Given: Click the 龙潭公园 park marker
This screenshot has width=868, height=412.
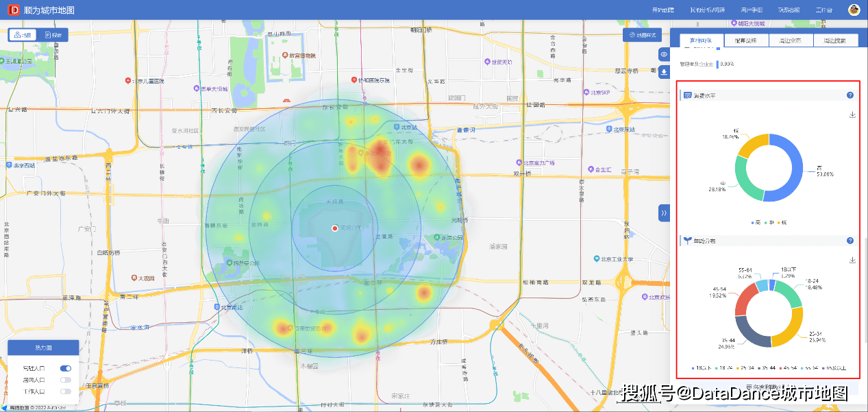Looking at the screenshot, I should [437, 237].
